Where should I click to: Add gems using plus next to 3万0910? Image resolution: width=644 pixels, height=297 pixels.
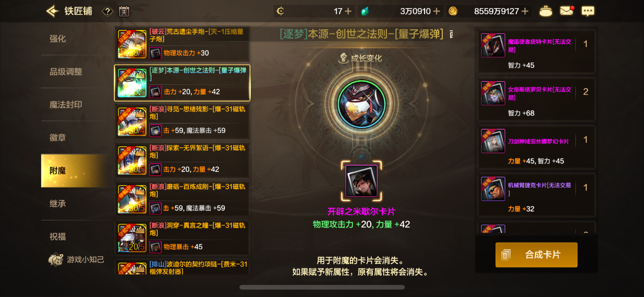[436, 11]
